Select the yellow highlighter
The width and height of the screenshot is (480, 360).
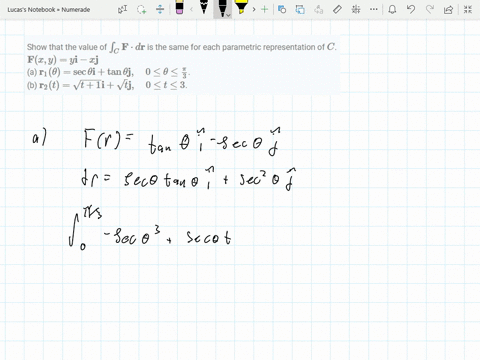click(241, 8)
